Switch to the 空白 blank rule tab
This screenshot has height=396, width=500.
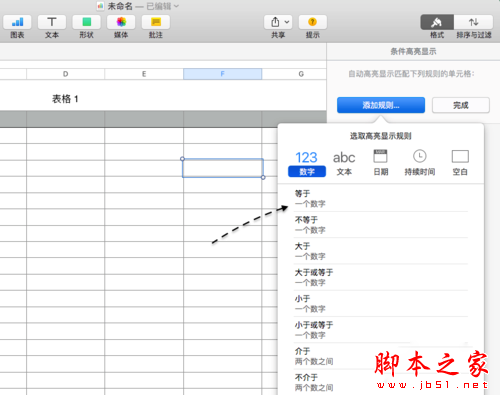pos(460,163)
